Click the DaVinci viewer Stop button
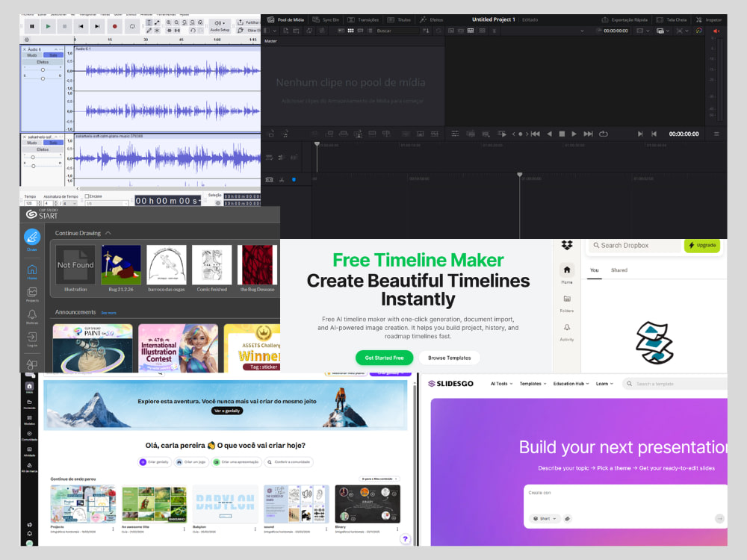 [x=562, y=134]
